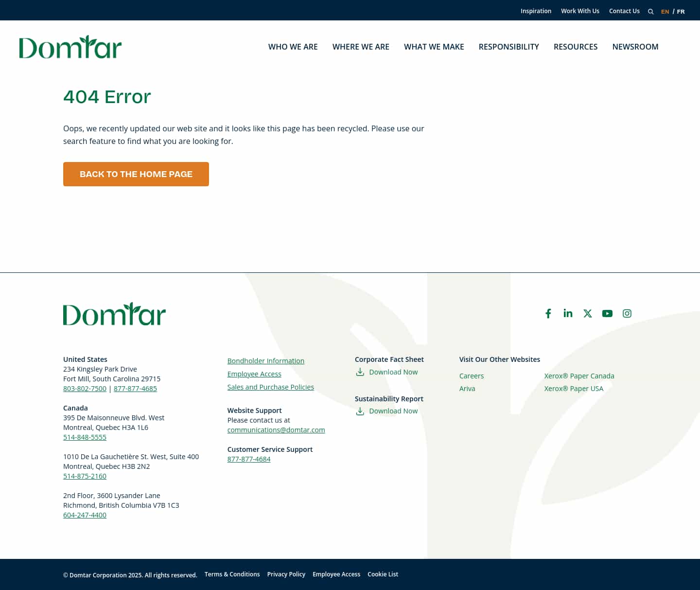700x590 pixels.
Task: Open the Responsibility menu
Action: pyautogui.click(x=509, y=47)
